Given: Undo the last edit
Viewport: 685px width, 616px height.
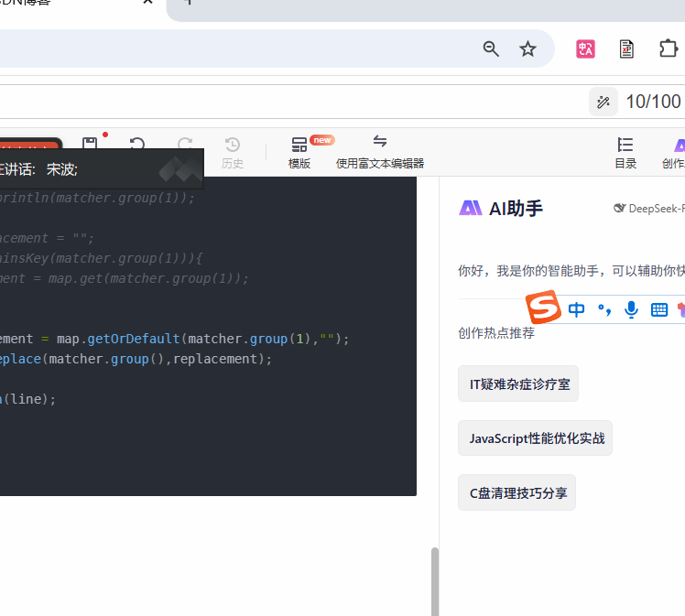Looking at the screenshot, I should click(x=137, y=143).
